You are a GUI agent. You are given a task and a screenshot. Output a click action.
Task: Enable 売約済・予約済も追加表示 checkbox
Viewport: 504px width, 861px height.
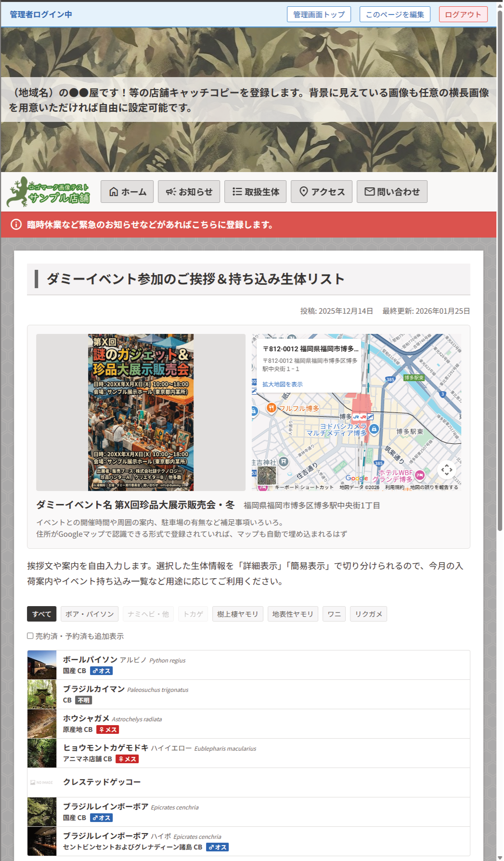(30, 636)
